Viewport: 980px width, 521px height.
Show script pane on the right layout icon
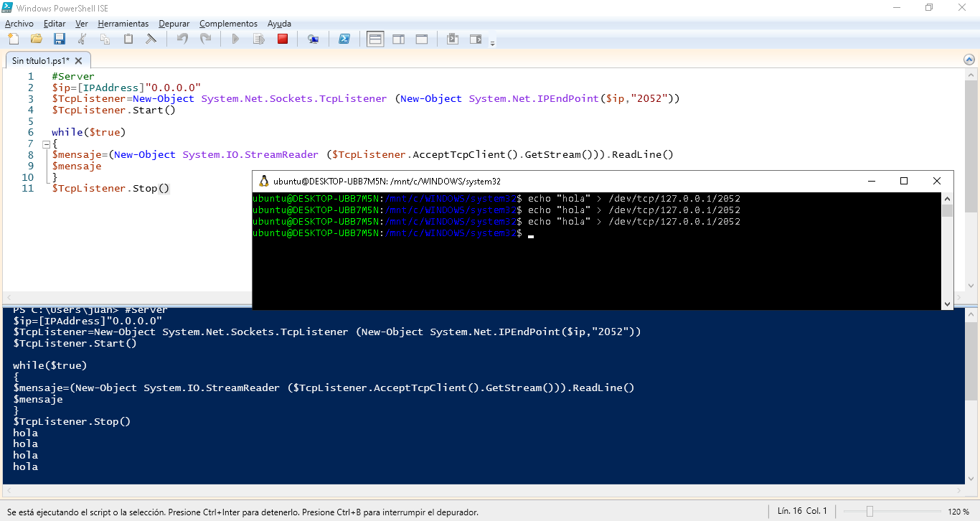398,39
